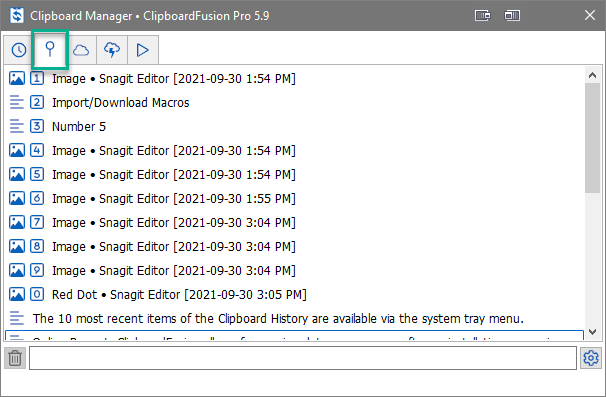Click text icon of Number 5 row
Image resolution: width=606 pixels, height=397 pixels.
point(17,126)
